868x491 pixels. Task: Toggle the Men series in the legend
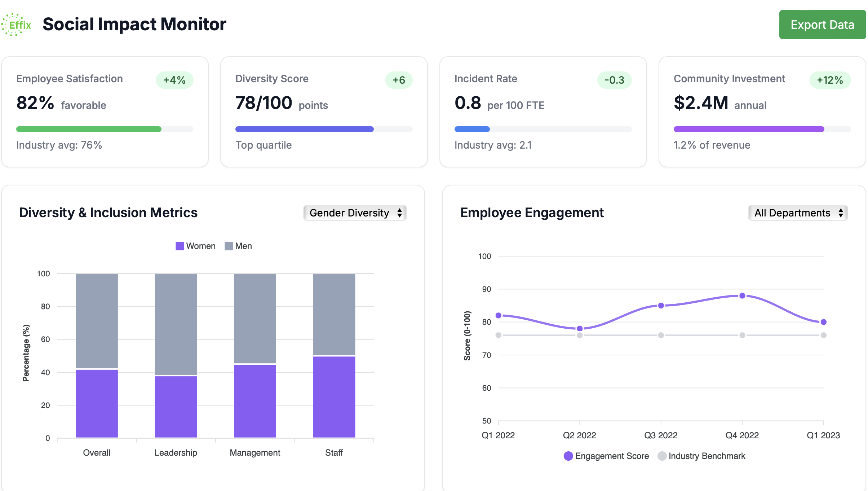[238, 246]
